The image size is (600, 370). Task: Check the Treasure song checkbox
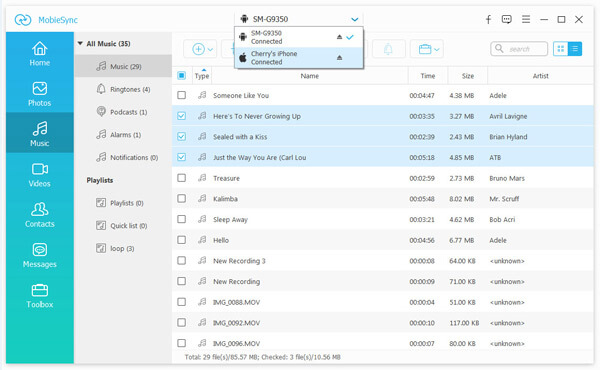[x=181, y=178]
